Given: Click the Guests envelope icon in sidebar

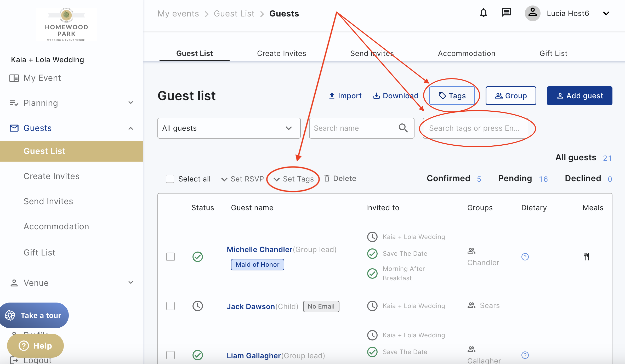Looking at the screenshot, I should [x=14, y=128].
